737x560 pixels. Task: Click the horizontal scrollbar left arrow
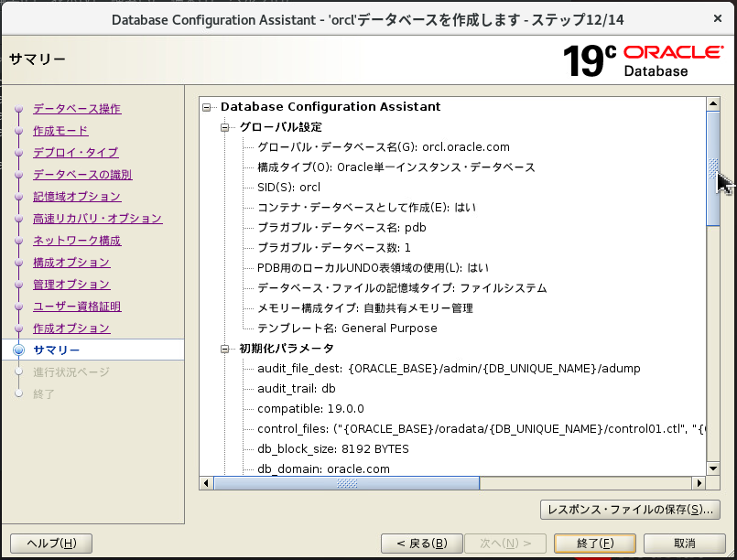(206, 483)
